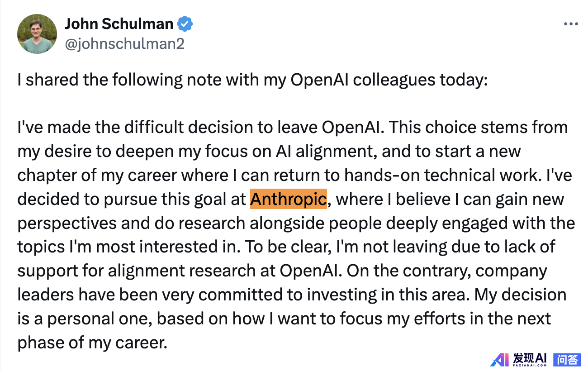The width and height of the screenshot is (588, 371).
Task: Open the three-dot more options menu
Action: pos(570,24)
